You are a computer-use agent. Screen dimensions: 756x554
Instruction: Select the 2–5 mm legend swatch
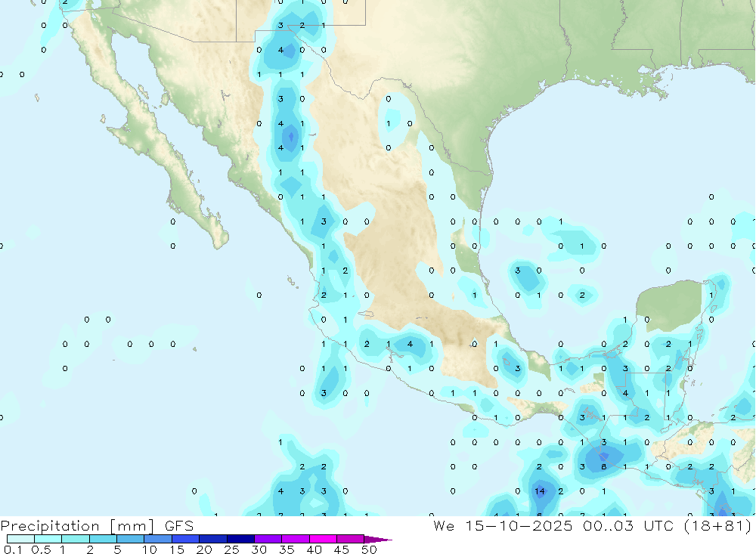coord(103,539)
